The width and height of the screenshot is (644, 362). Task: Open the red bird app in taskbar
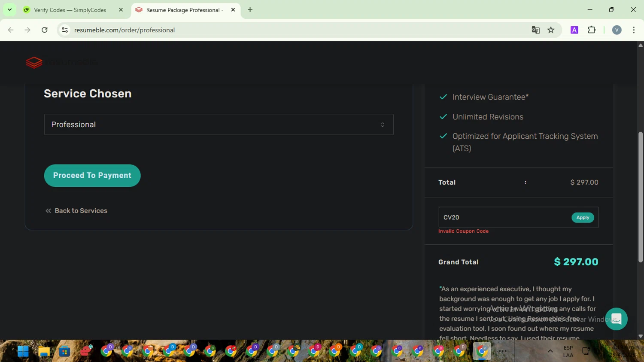(85, 351)
